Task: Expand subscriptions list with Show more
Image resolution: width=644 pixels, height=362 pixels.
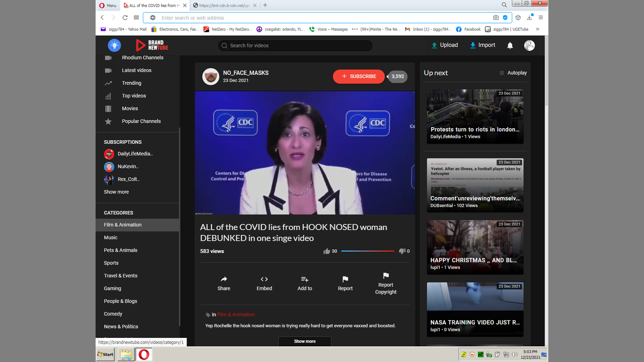Action: click(x=116, y=192)
